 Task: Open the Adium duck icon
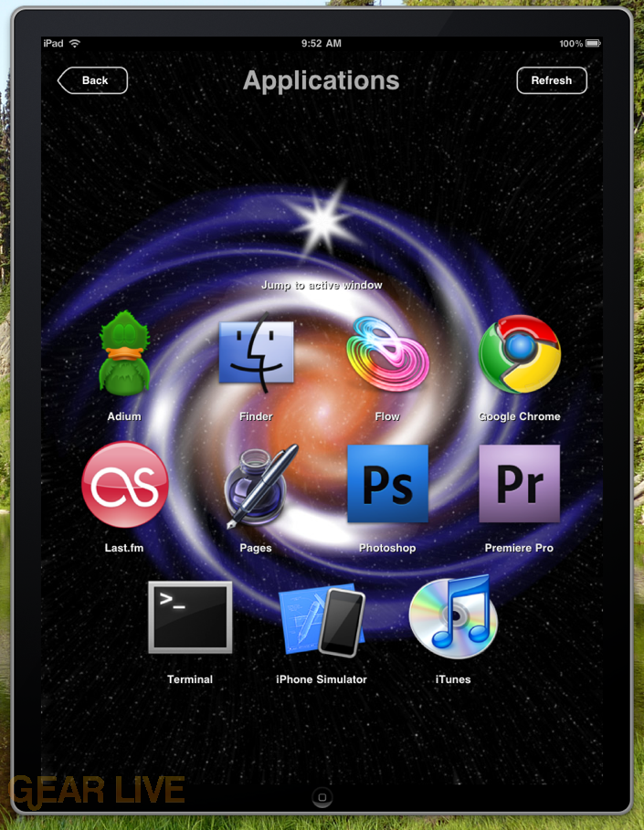124,353
